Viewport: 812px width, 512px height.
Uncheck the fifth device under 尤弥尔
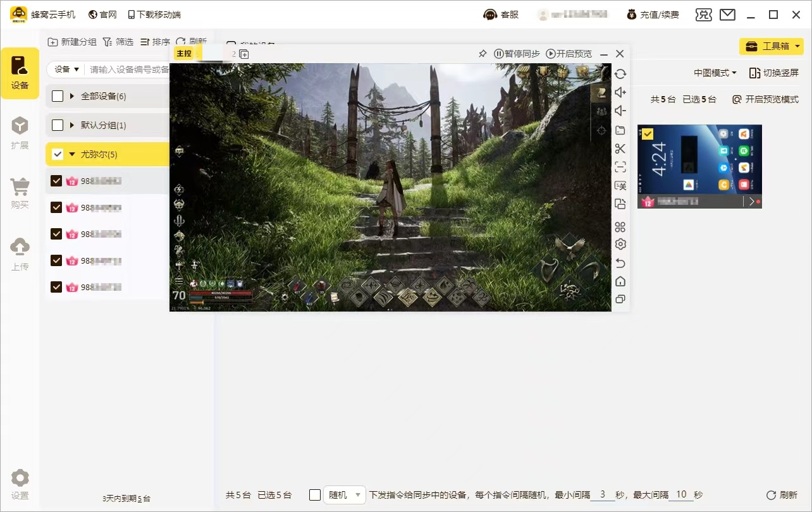[x=56, y=287]
